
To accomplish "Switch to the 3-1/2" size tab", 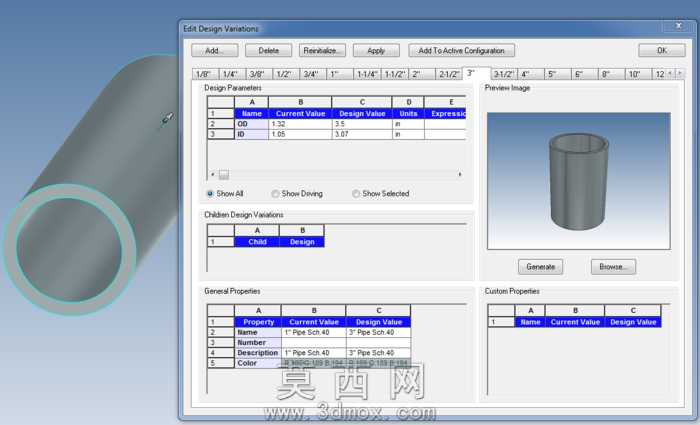I will click(504, 74).
